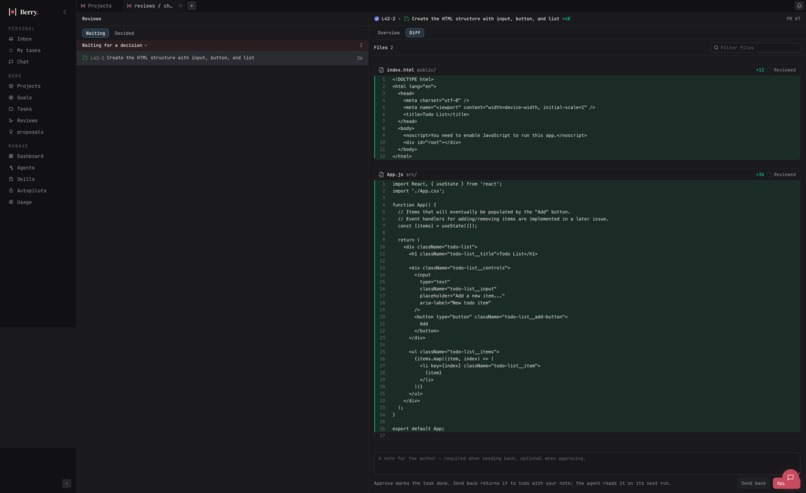Click the App.js file name

tap(395, 175)
